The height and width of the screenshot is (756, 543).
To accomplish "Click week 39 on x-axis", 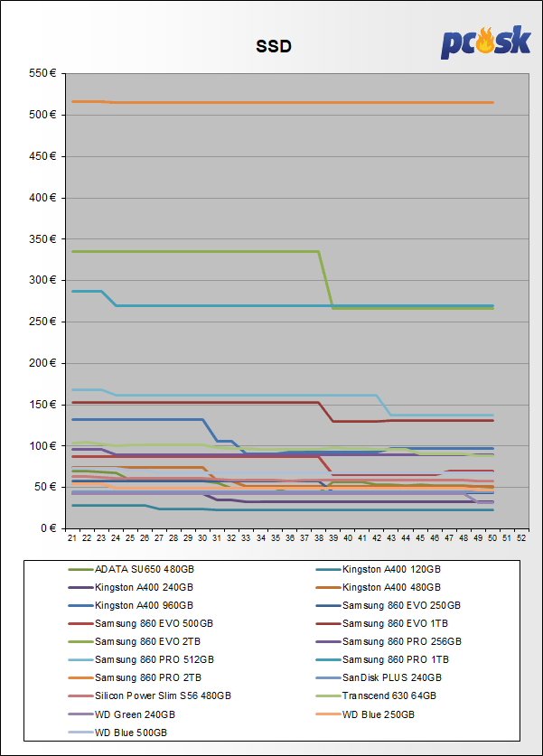I will pyautogui.click(x=333, y=538).
